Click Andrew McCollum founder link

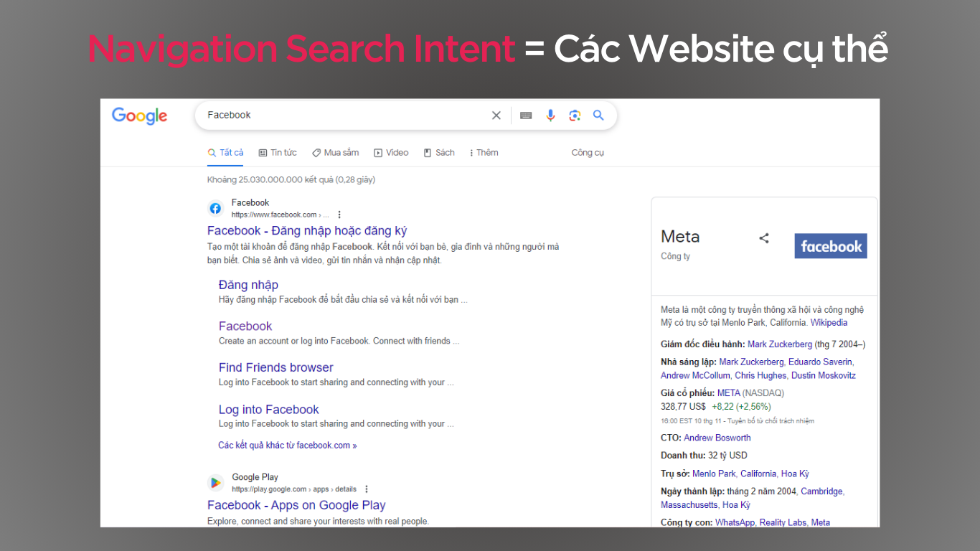pos(695,376)
